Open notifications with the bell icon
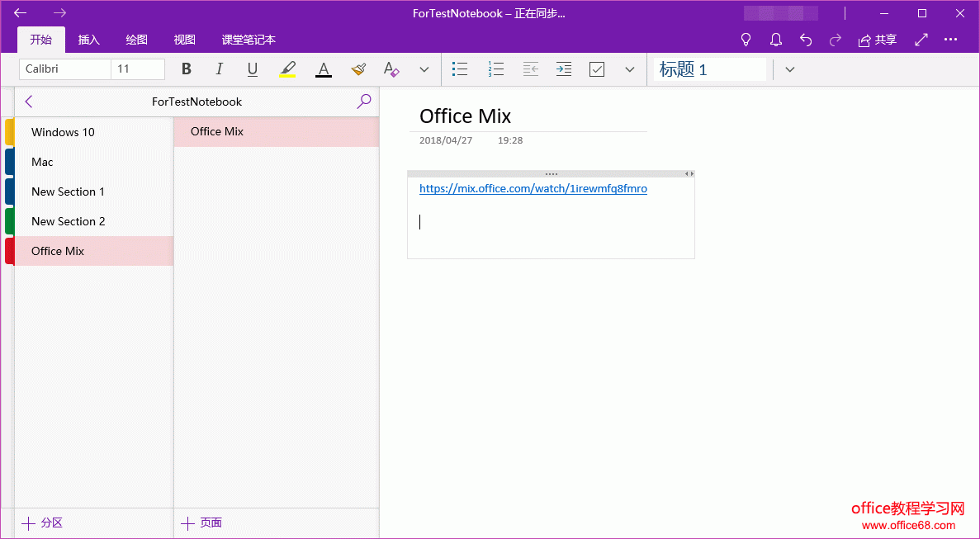 coord(775,39)
